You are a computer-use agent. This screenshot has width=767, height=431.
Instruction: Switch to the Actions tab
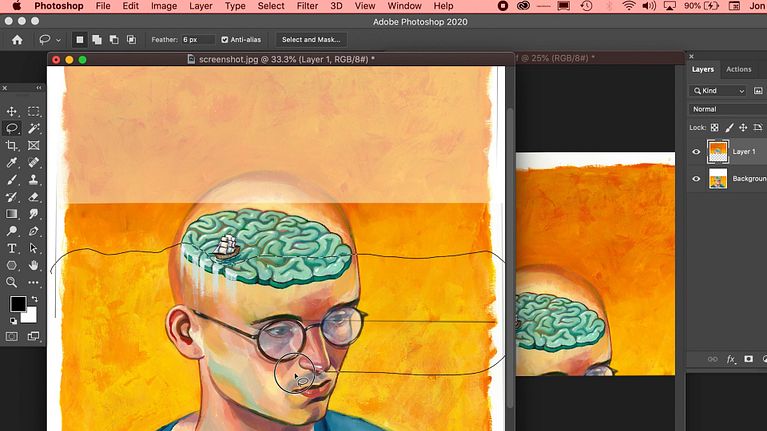(x=739, y=69)
